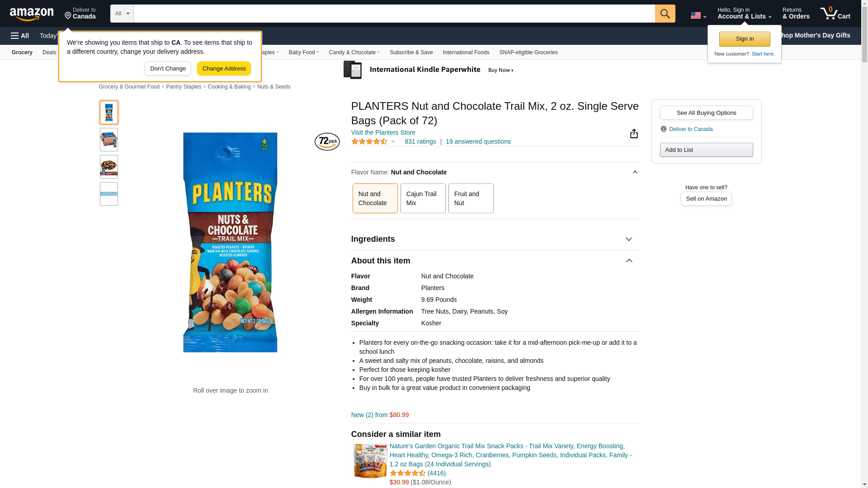The image size is (868, 488).
Task: Open the US flag language selector
Action: (x=698, y=15)
